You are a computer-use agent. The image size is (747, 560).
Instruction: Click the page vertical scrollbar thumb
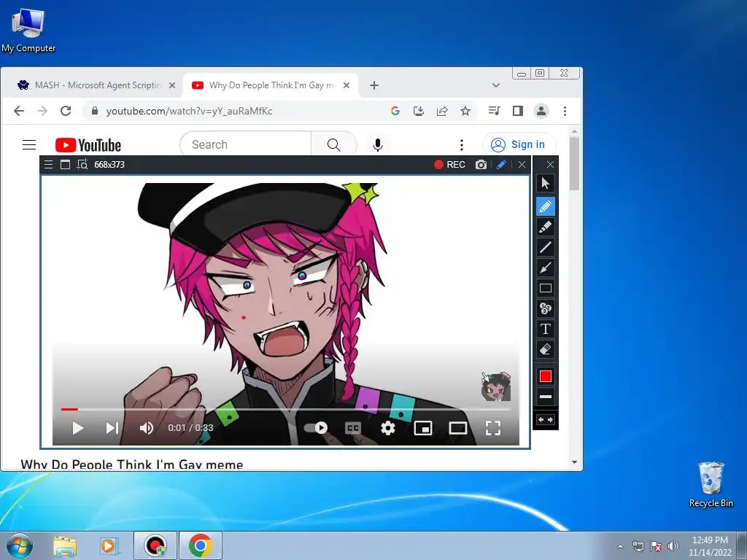pyautogui.click(x=574, y=163)
